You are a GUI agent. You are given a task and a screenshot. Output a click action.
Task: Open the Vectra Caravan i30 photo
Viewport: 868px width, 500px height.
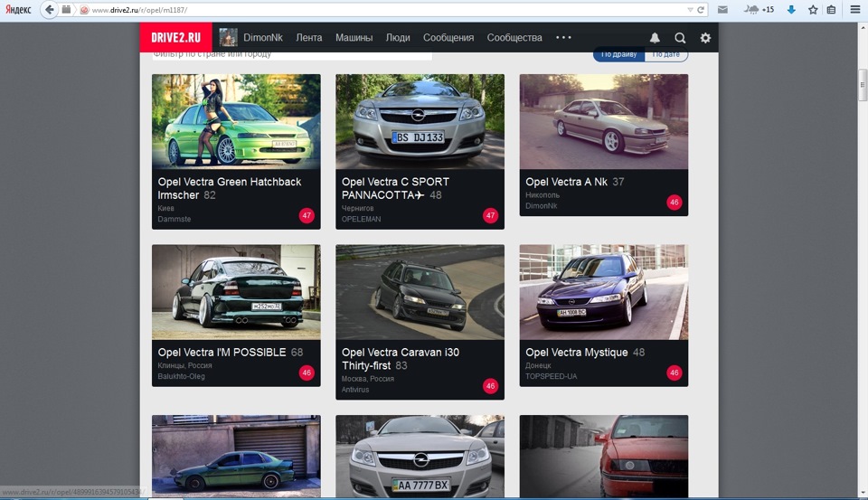coord(420,292)
